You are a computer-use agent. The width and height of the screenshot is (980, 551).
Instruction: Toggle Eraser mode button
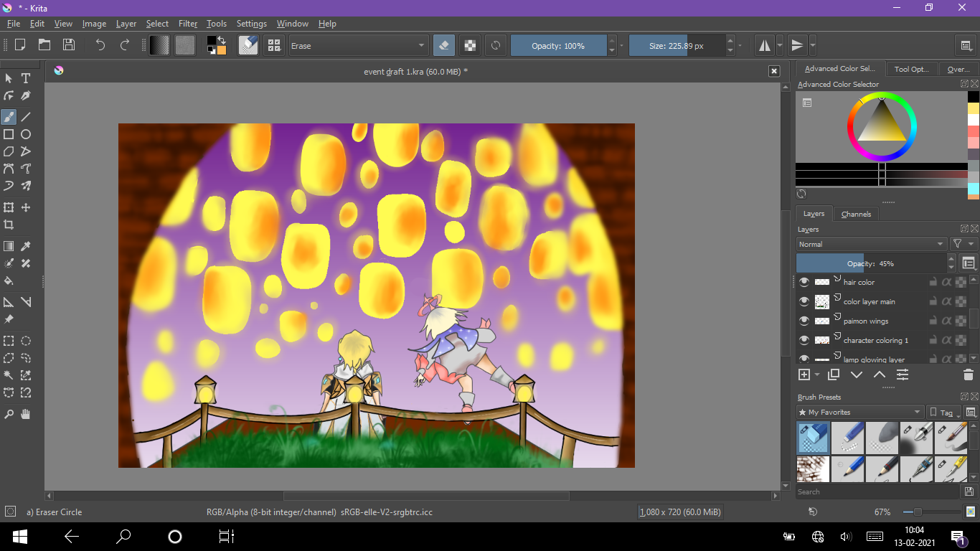[x=443, y=45]
